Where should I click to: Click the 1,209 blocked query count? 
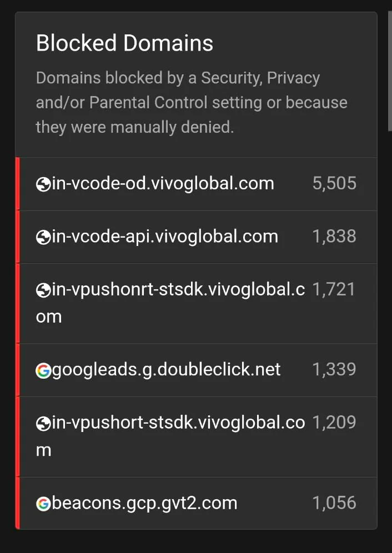[x=334, y=423]
